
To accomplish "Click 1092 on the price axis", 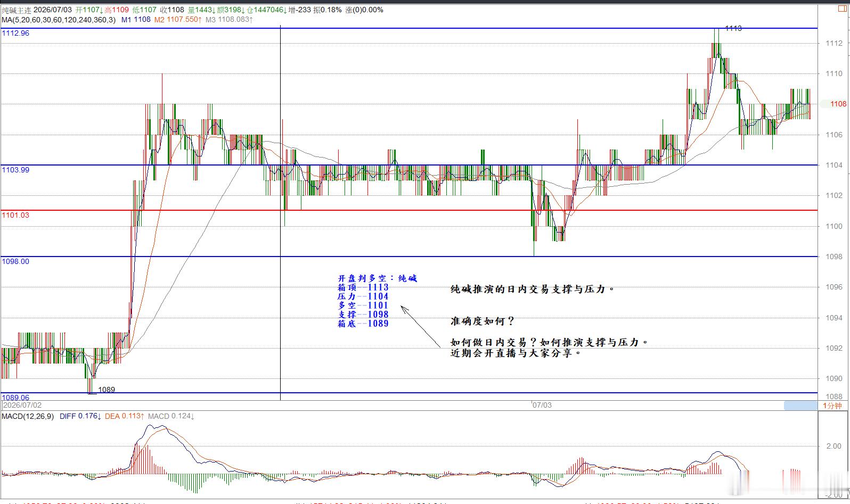I will [x=834, y=348].
